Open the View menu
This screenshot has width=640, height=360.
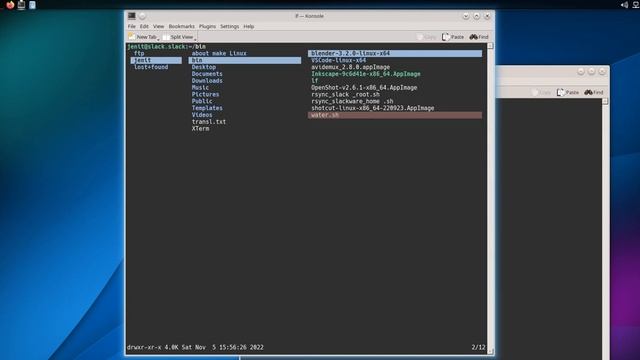[158, 26]
